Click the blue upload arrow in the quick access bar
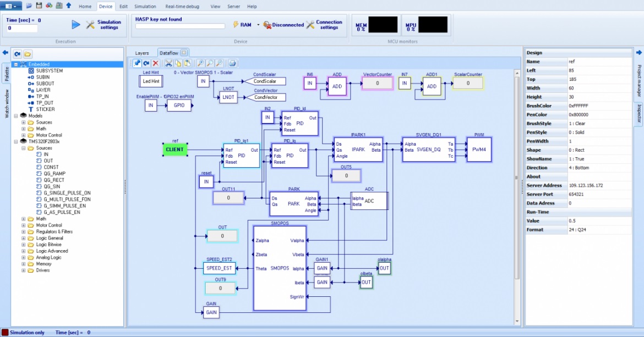This screenshot has width=644, height=337. [x=69, y=5]
